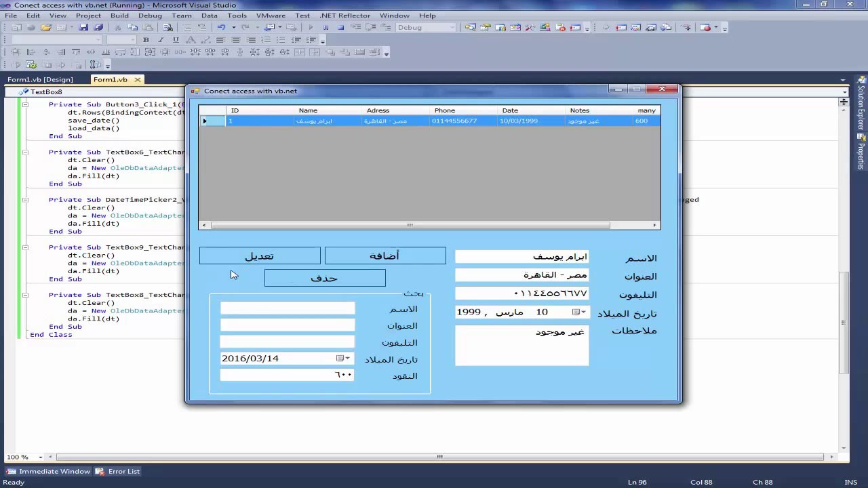Screen dimensions: 868x488
Task: Click the Phone column header in grid
Action: (464, 110)
